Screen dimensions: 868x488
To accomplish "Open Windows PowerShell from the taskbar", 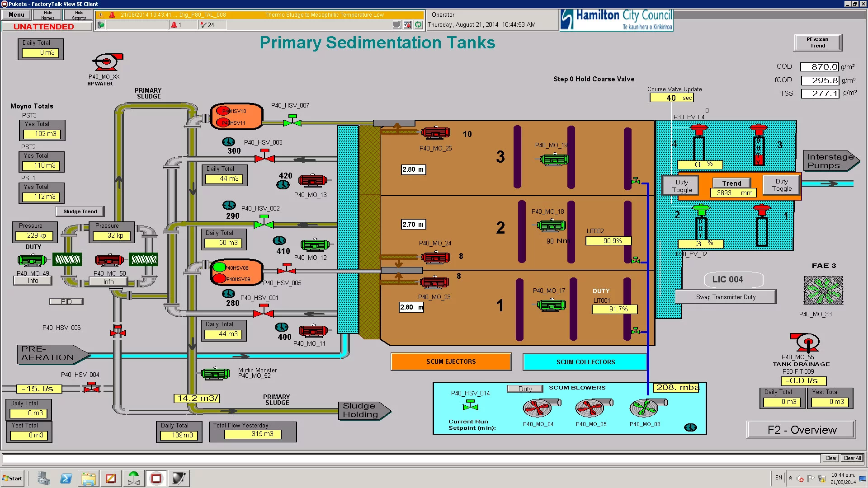I will point(66,478).
